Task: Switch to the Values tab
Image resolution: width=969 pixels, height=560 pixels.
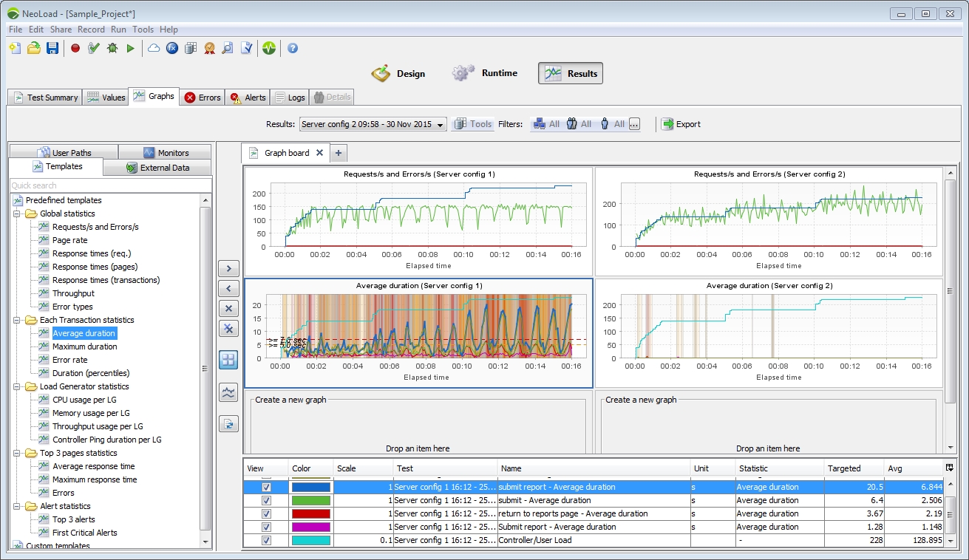Action: coord(105,98)
